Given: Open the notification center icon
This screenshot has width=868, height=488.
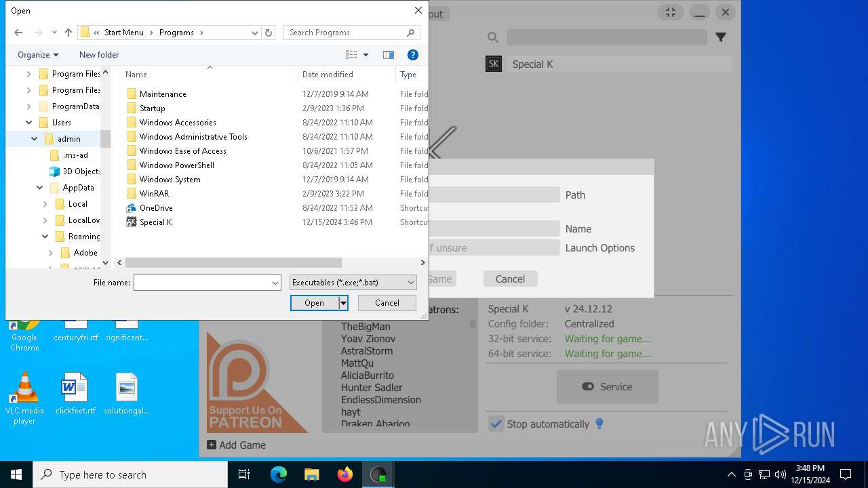Looking at the screenshot, I should point(846,474).
